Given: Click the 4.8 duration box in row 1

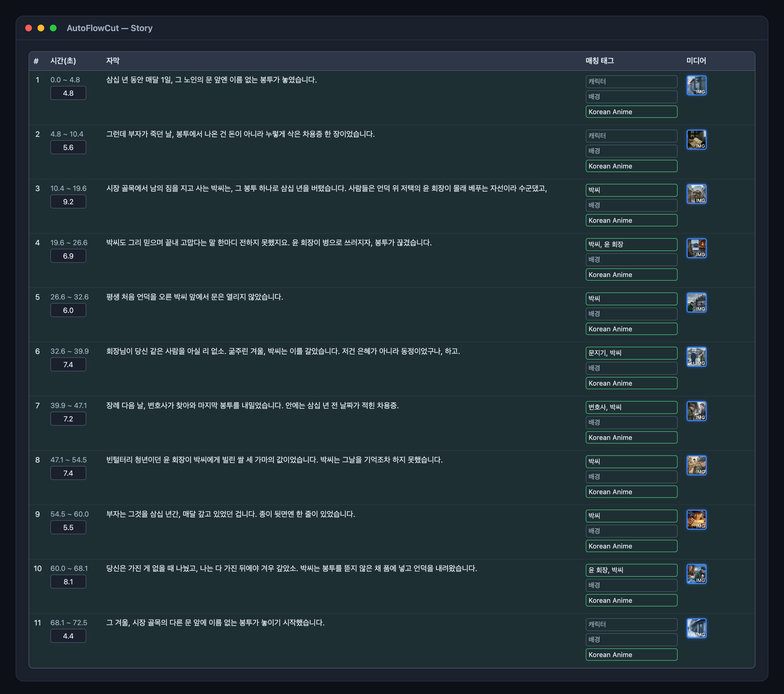Looking at the screenshot, I should pyautogui.click(x=68, y=93).
